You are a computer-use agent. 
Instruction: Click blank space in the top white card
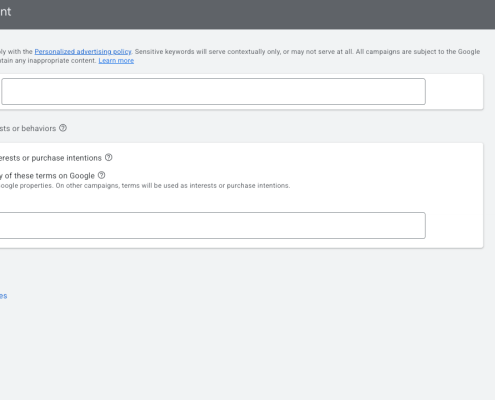(454, 92)
